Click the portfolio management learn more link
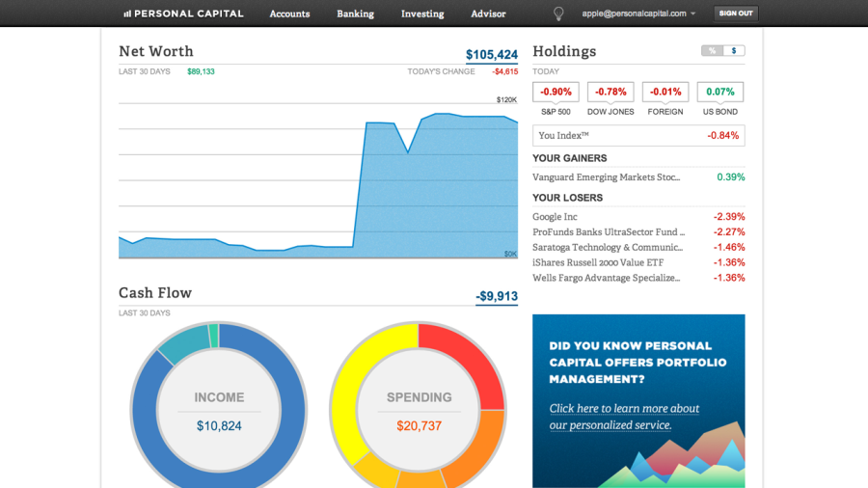 (624, 417)
